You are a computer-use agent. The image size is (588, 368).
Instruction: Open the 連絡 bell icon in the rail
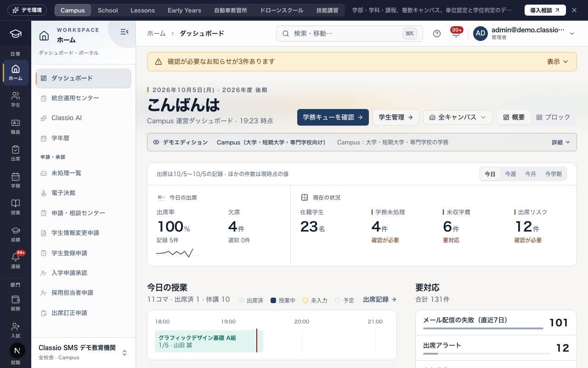coord(16,261)
